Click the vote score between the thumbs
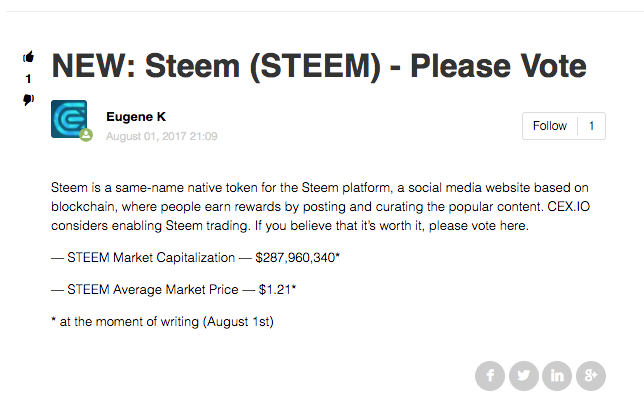644x420 pixels. (28, 79)
